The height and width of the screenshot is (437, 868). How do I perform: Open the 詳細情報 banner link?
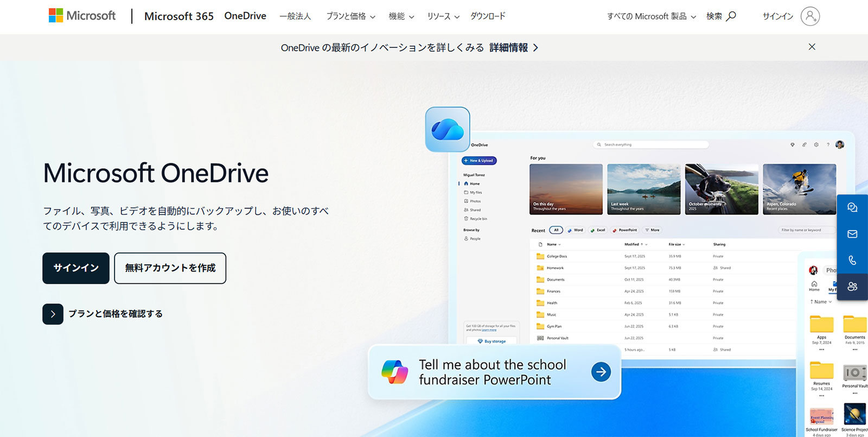tap(514, 48)
